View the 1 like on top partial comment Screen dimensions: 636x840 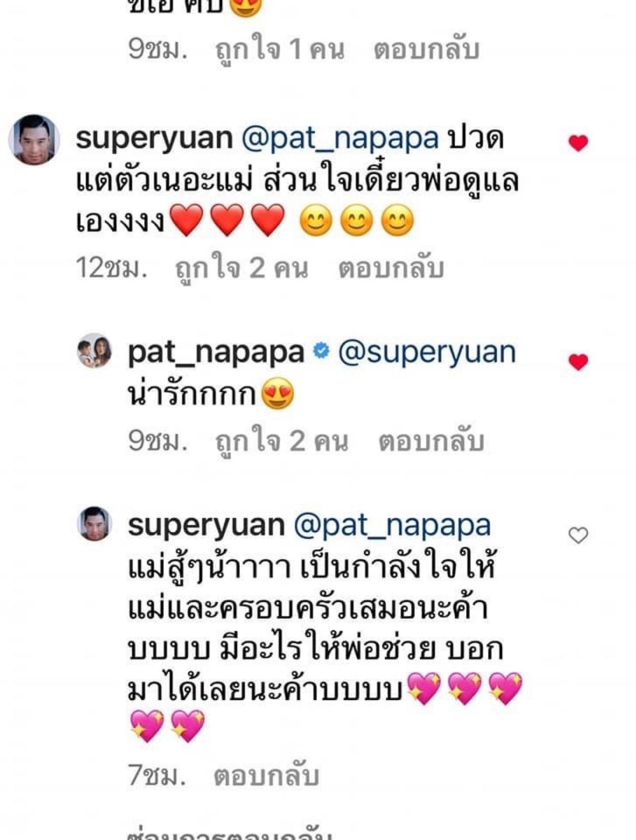pyautogui.click(x=280, y=50)
